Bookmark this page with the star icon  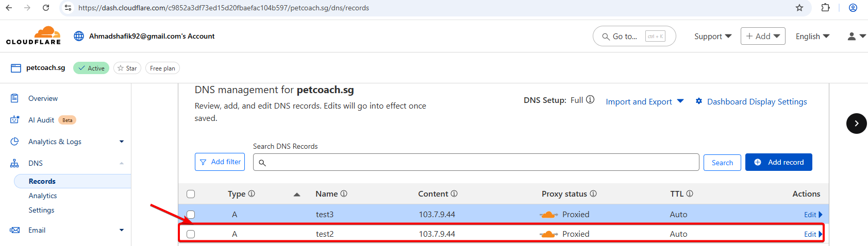click(799, 8)
